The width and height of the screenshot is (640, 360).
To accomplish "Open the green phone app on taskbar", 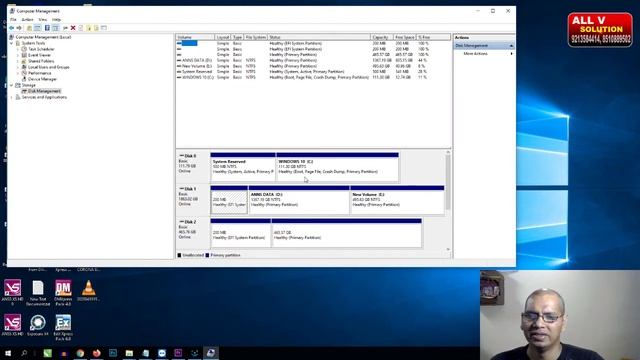I will (48, 353).
